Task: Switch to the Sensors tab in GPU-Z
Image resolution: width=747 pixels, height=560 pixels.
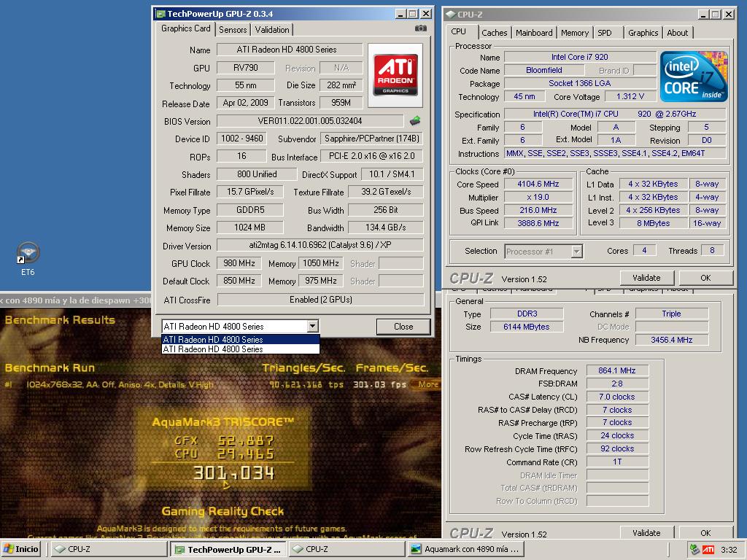Action: coord(233,29)
